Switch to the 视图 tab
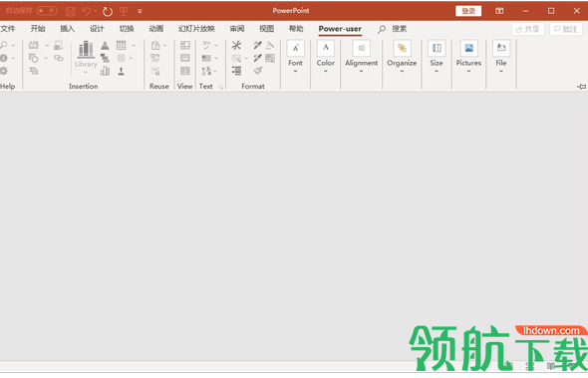The image size is (588, 378). 267,29
